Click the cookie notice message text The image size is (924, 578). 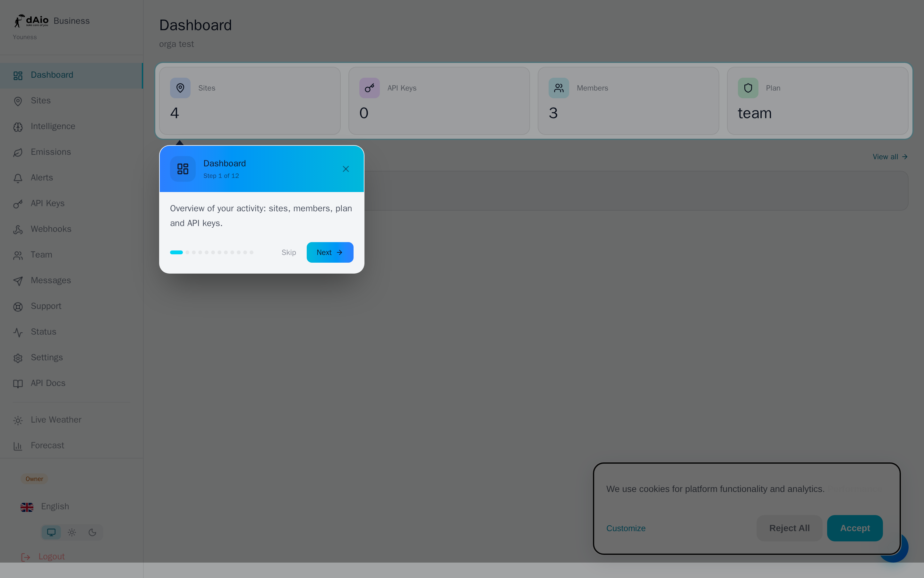tap(715, 489)
